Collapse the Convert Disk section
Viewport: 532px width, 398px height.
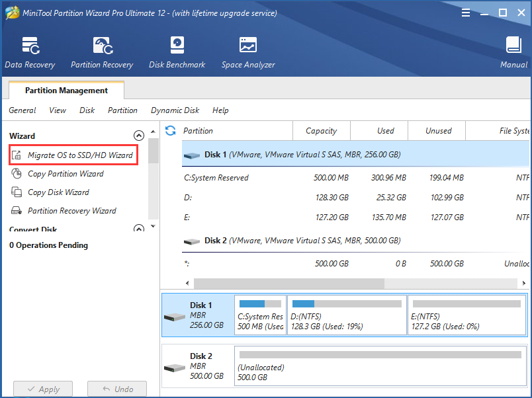click(139, 228)
